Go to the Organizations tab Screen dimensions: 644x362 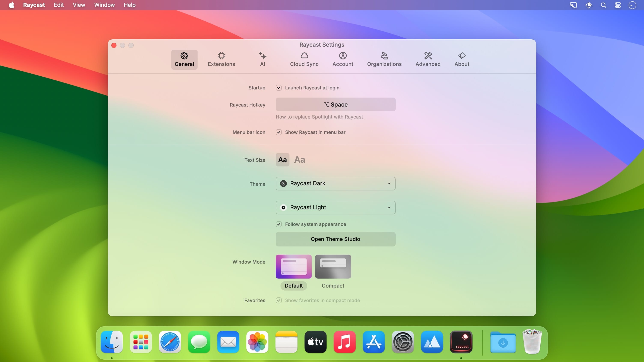pyautogui.click(x=384, y=59)
